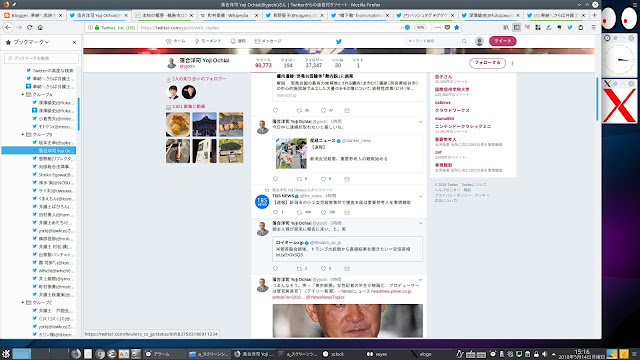Click the フォロワー 37,347 stat
The width and height of the screenshot is (640, 360).
(313, 63)
